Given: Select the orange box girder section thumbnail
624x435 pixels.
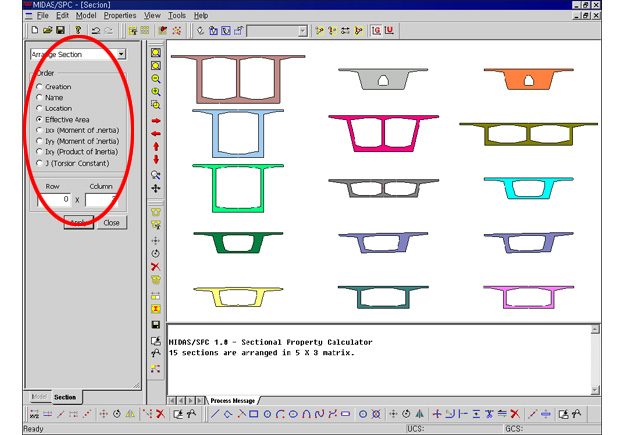Looking at the screenshot, I should [514, 79].
